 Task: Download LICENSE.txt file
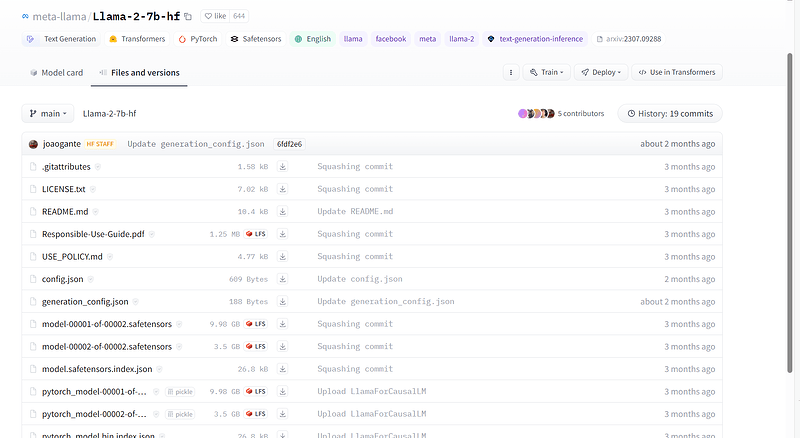283,189
